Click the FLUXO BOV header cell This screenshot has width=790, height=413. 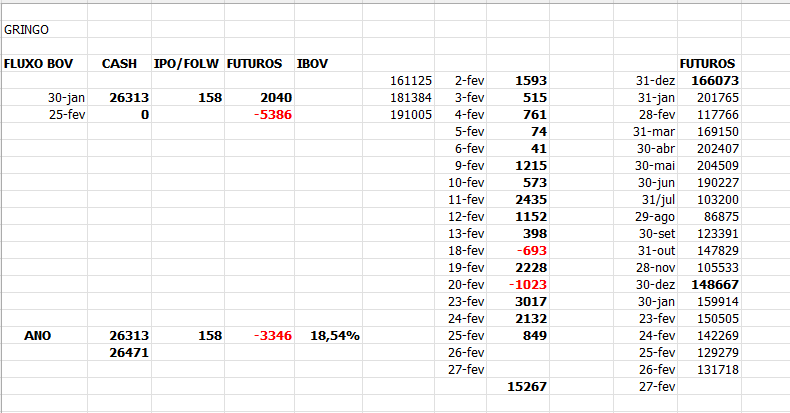[44, 63]
